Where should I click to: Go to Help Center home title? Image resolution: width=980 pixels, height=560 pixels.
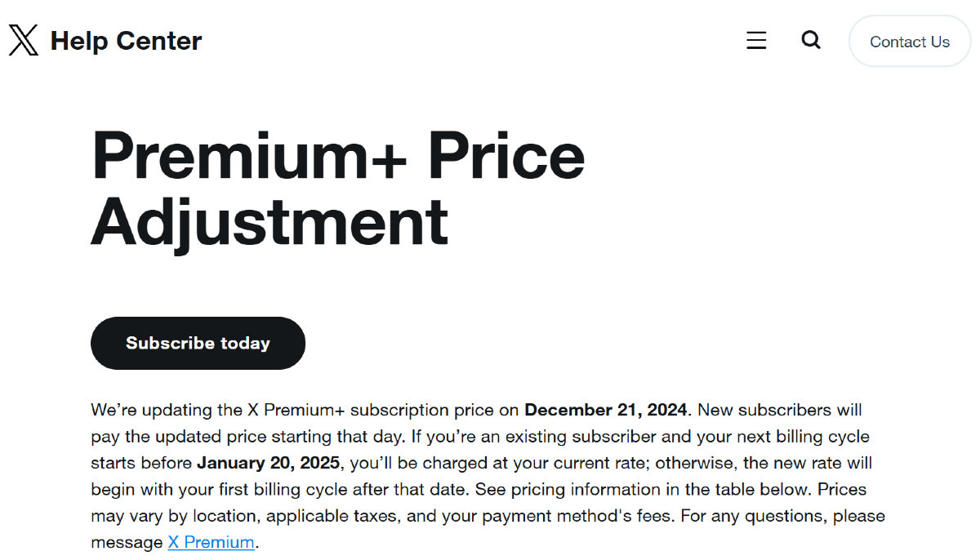tap(126, 41)
